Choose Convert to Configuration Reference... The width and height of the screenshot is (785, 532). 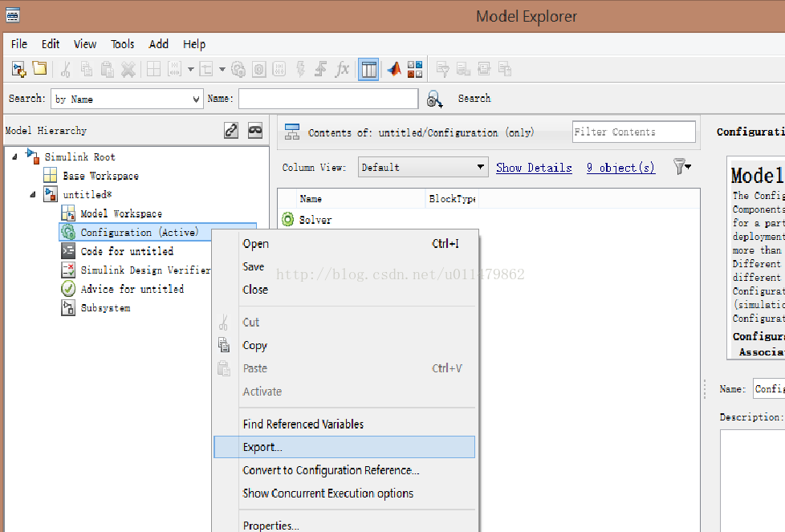click(344, 470)
